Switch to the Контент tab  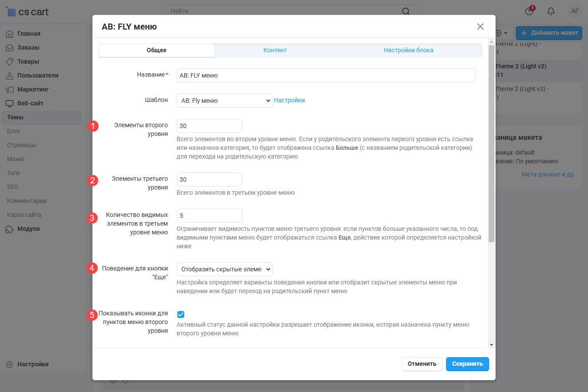(275, 51)
